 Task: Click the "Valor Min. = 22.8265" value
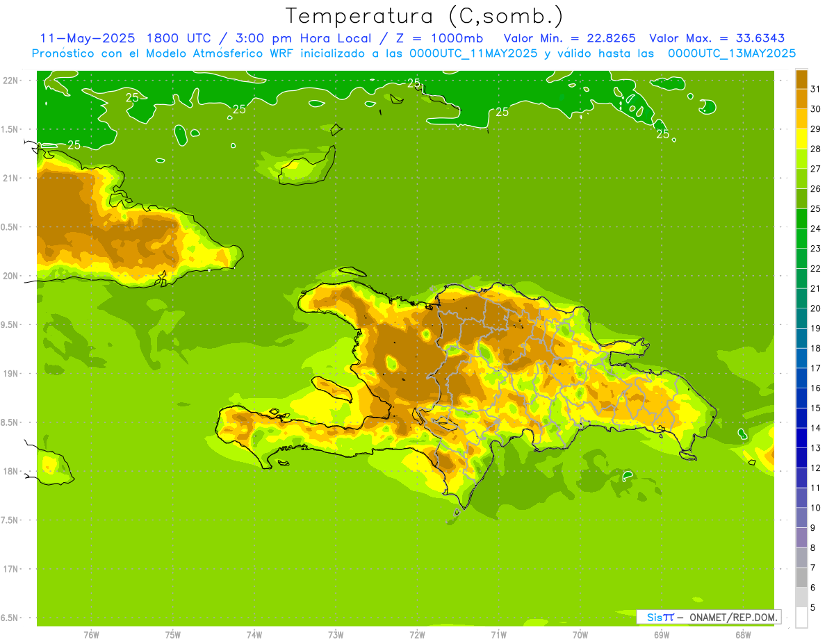[x=569, y=38]
